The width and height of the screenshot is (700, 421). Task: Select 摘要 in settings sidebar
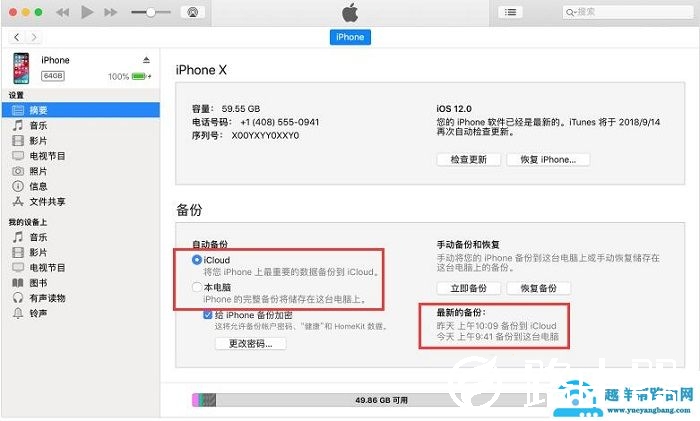(x=81, y=110)
